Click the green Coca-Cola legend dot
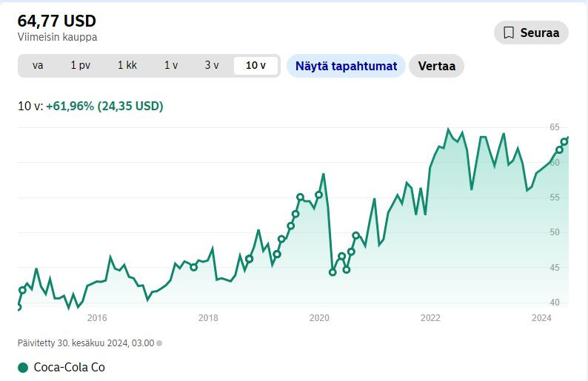 pyautogui.click(x=23, y=368)
